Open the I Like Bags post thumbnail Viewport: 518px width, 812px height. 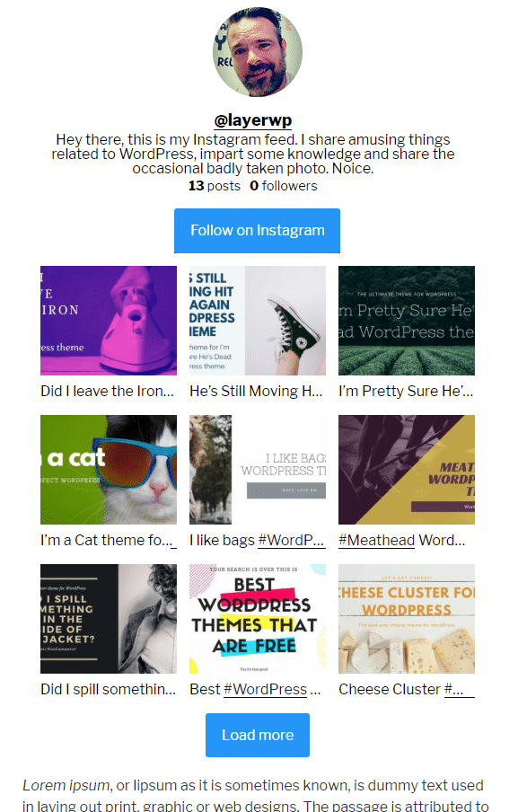click(x=258, y=470)
